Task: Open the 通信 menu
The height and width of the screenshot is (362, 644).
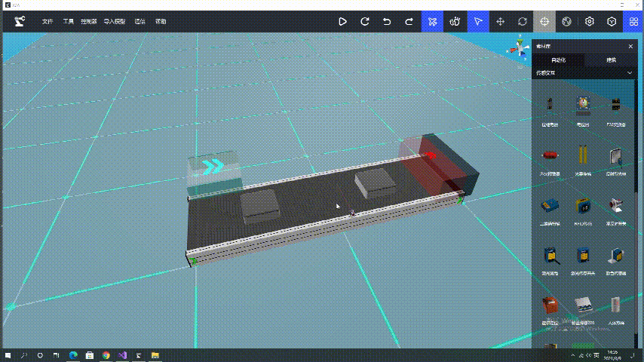Action: 140,21
